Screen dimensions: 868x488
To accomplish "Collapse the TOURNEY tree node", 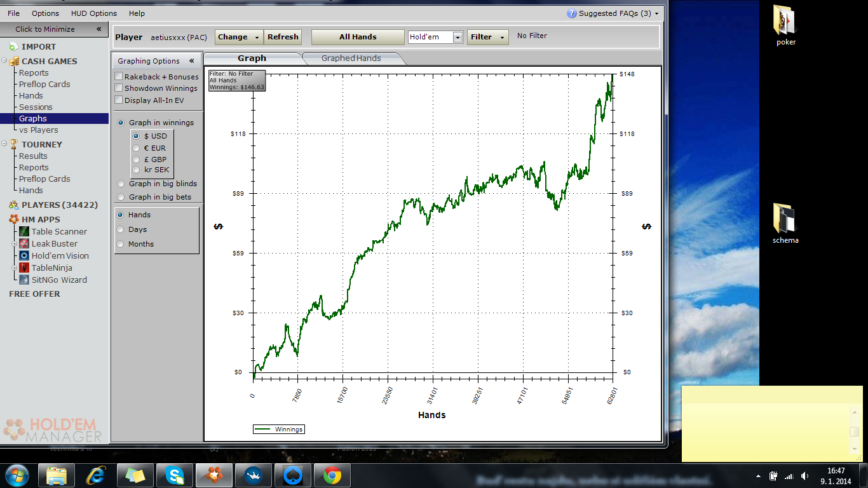I will coord(4,144).
